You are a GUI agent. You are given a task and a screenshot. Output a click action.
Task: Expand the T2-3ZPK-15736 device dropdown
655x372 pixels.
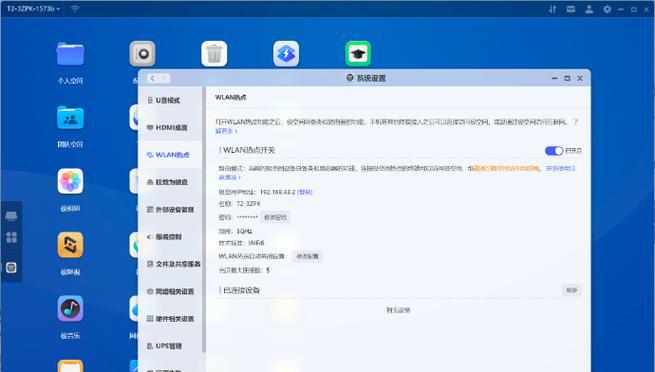click(33, 9)
